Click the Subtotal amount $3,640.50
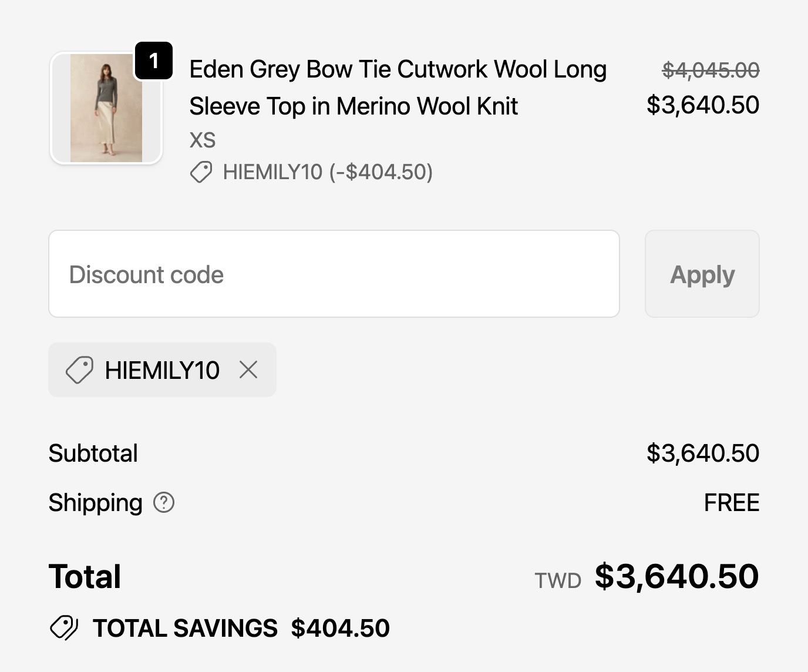The height and width of the screenshot is (672, 808). tap(702, 453)
